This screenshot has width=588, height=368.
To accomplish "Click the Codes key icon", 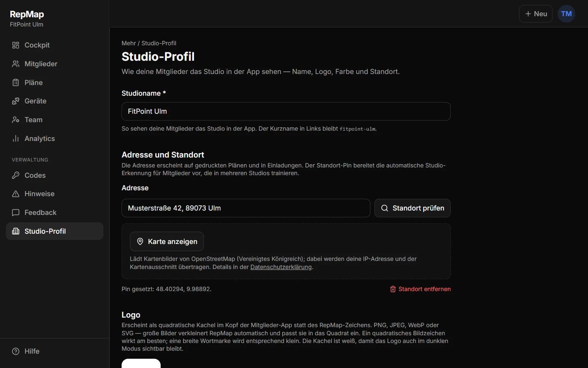I will [x=15, y=175].
